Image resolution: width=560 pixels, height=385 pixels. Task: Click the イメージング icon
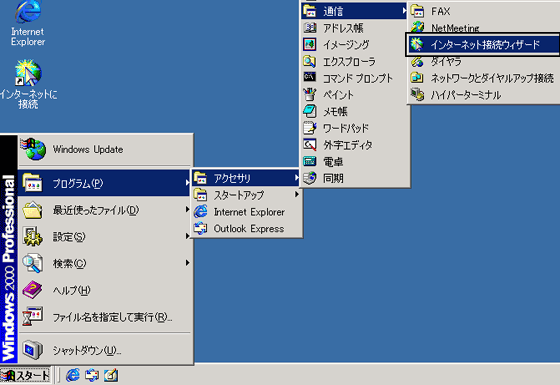tap(310, 44)
